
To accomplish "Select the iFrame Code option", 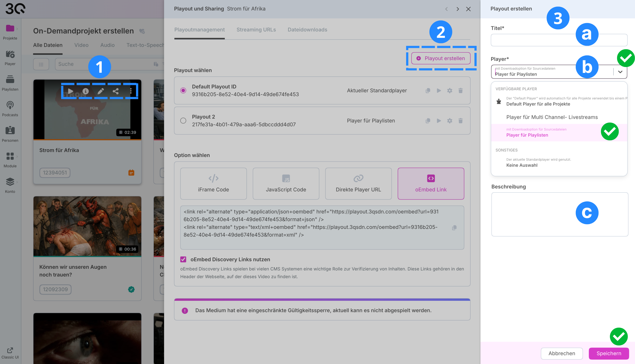I will tap(213, 183).
